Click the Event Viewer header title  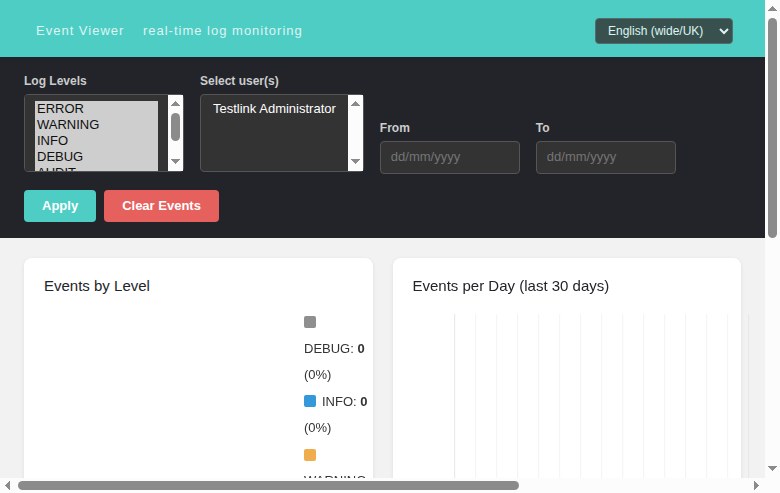coord(80,31)
